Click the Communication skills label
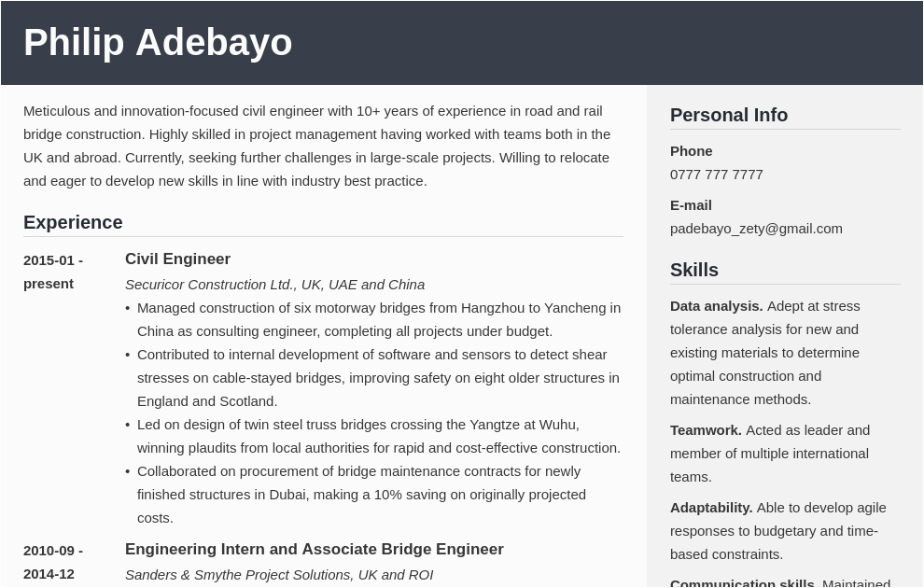This screenshot has height=588, width=924. [x=742, y=583]
